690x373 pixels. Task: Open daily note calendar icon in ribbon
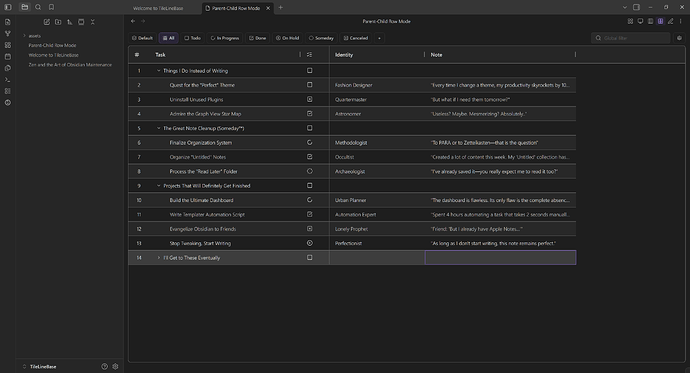(x=7, y=57)
